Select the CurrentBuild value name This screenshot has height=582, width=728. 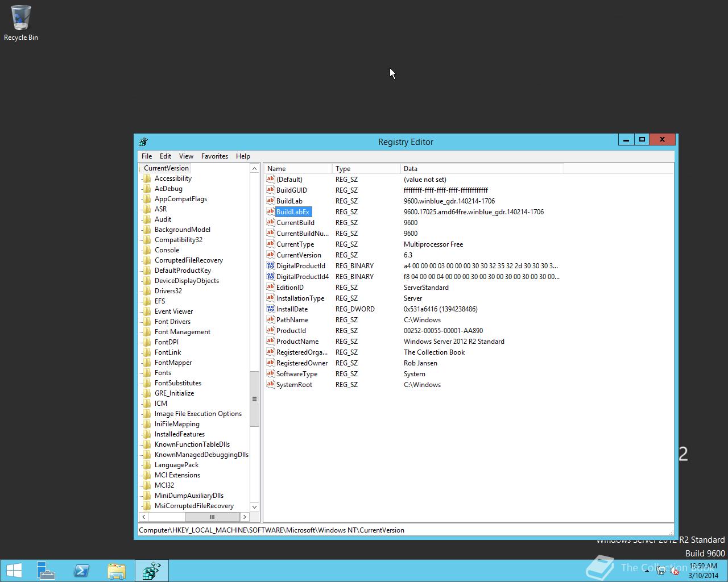[295, 223]
